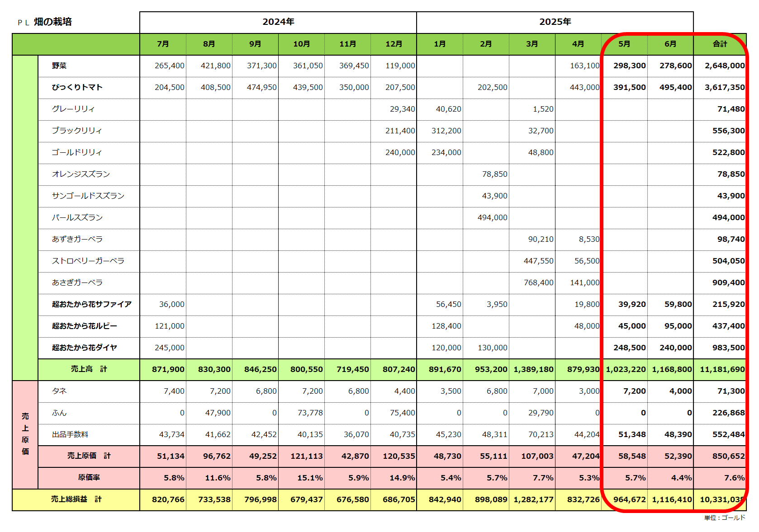This screenshot has width=759, height=532.
Task: Click the 2025年 year header
Action: point(555,22)
